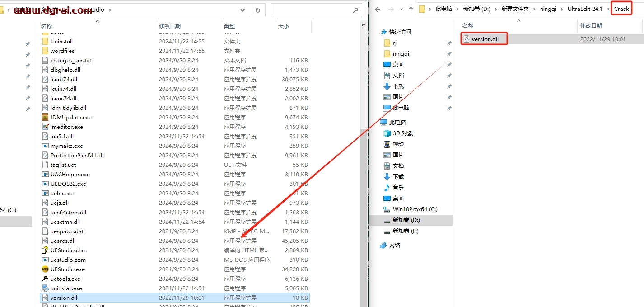The image size is (644, 307).
Task: Select the UACHelper.exe icon
Action: point(45,174)
